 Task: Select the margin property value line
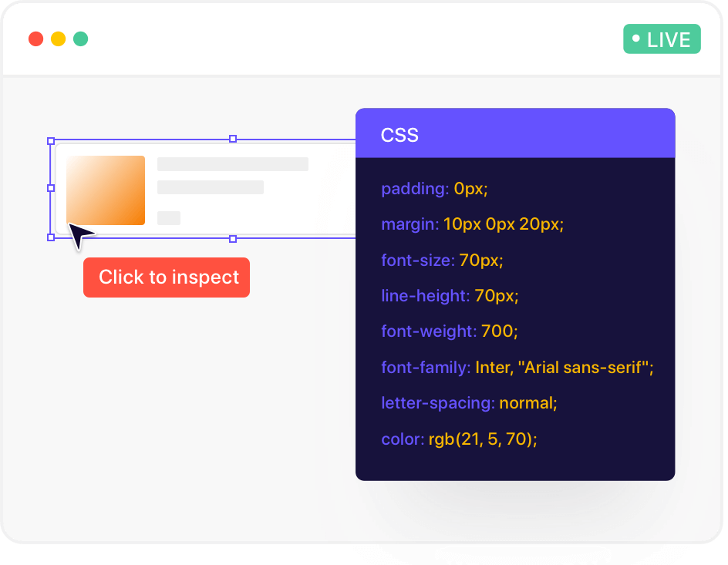pyautogui.click(x=472, y=225)
